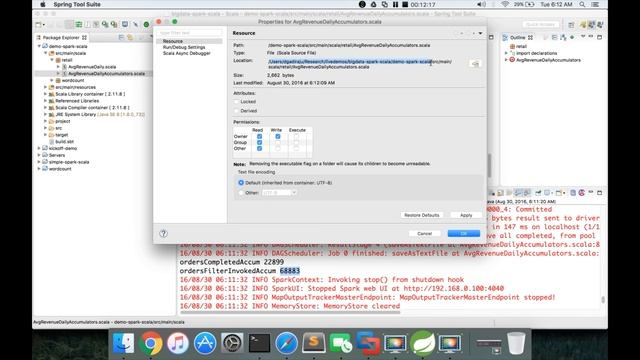Expand AvgRevenueDailyAccumulators in Outline
640x360 pixels.
tap(507, 60)
